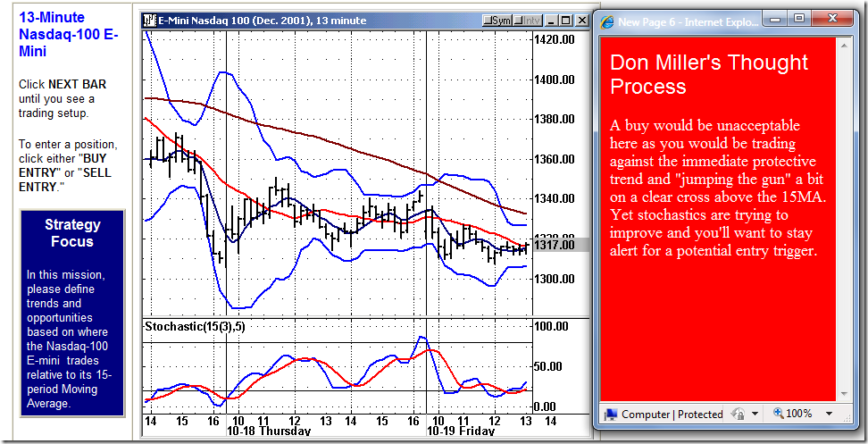Click the chart window's system menu icon

coord(149,21)
